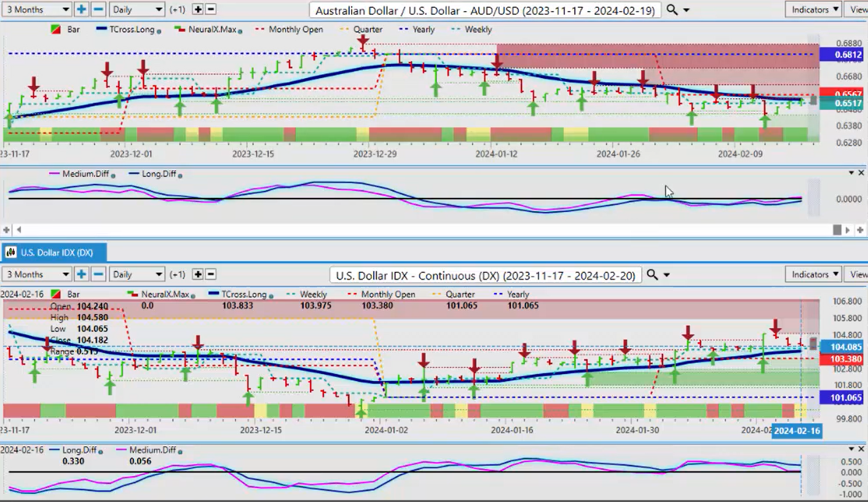
Task: Open the settings dot beside Medium.Diff in the AUD/USD panel
Action: (x=113, y=175)
